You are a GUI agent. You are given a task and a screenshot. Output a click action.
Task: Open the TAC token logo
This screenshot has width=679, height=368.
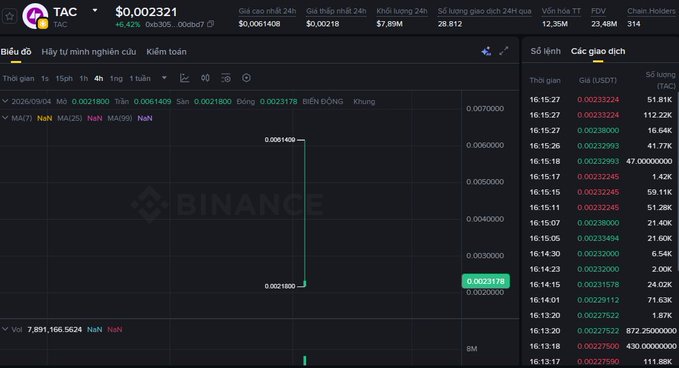(x=35, y=16)
